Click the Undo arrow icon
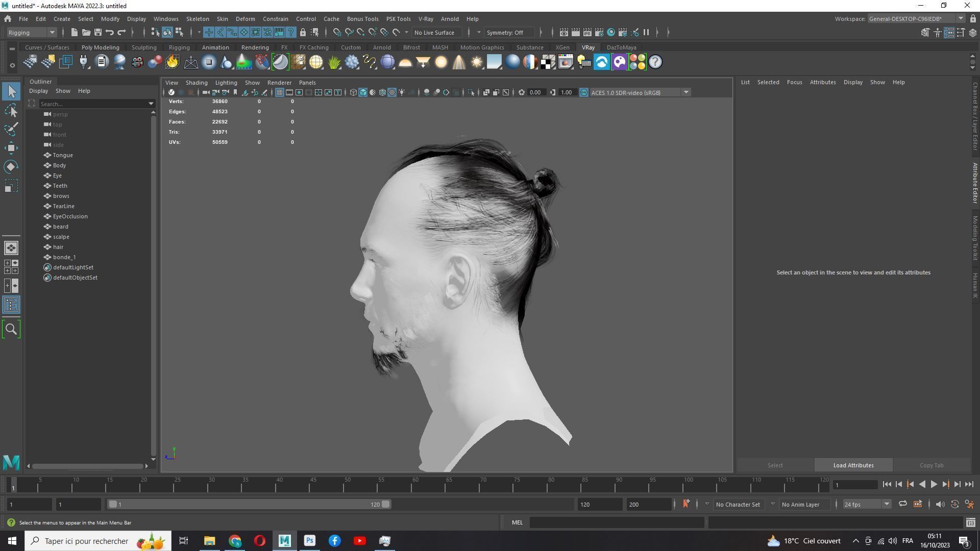 point(109,32)
